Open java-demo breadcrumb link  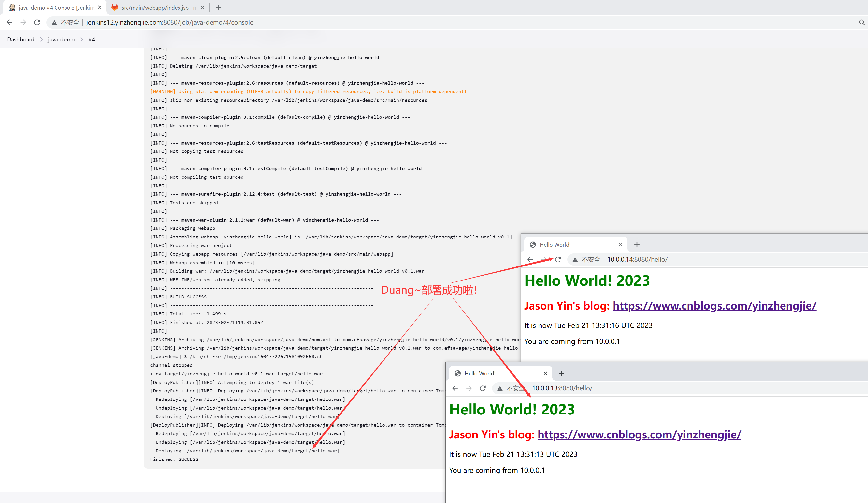(61, 39)
